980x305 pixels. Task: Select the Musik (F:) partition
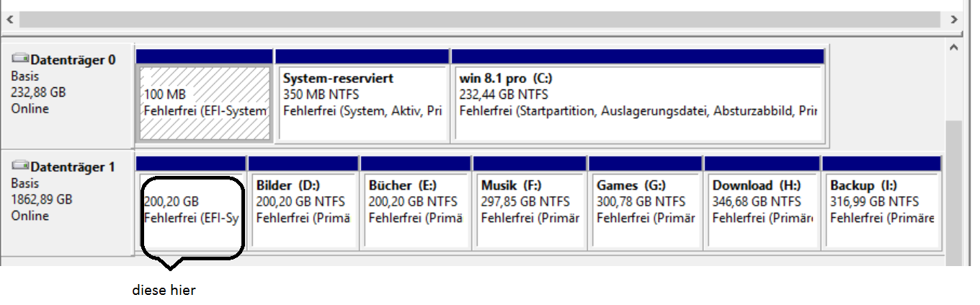(x=530, y=203)
